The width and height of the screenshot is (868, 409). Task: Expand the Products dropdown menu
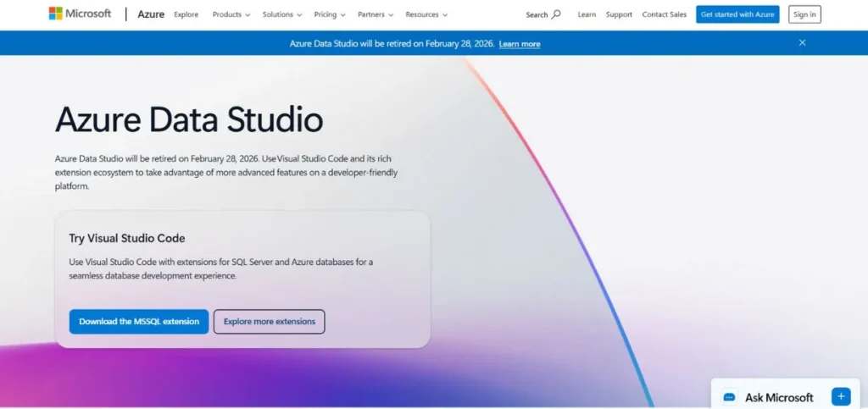231,14
